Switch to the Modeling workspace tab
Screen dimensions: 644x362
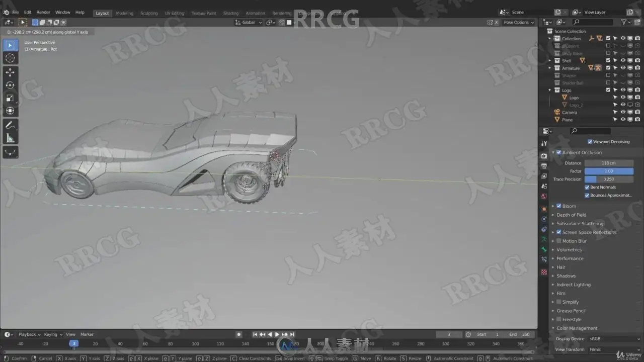pyautogui.click(x=125, y=13)
